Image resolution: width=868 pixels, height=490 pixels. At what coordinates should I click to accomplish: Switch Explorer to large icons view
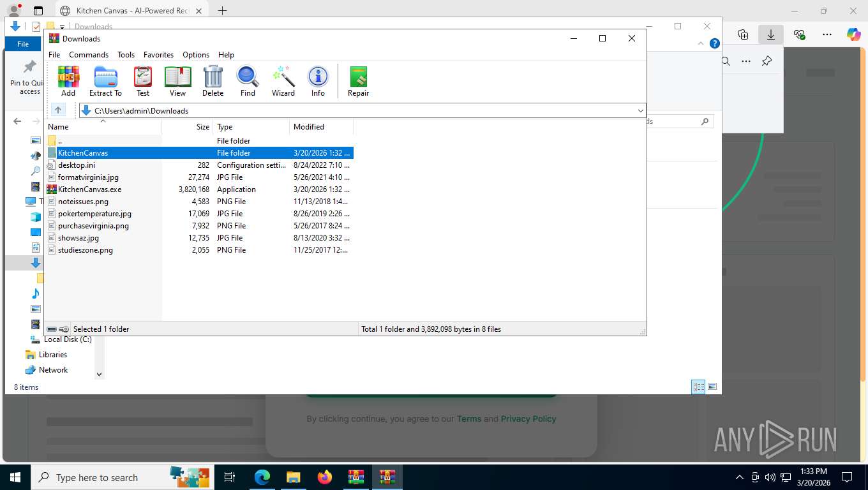pos(712,387)
